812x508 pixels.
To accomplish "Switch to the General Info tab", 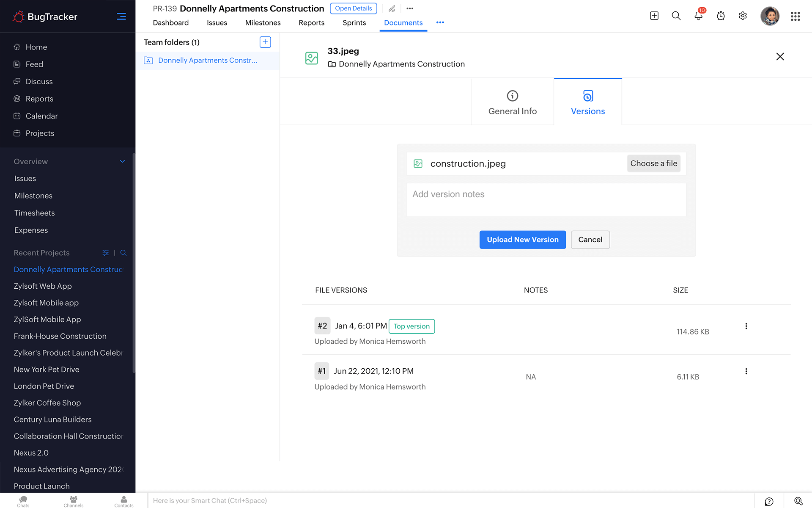I will click(512, 102).
